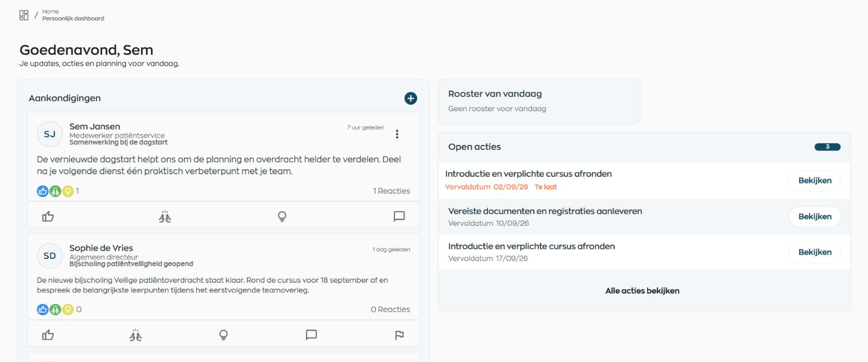Click Geen rooster voor vandaag text
868x362 pixels.
click(x=497, y=109)
